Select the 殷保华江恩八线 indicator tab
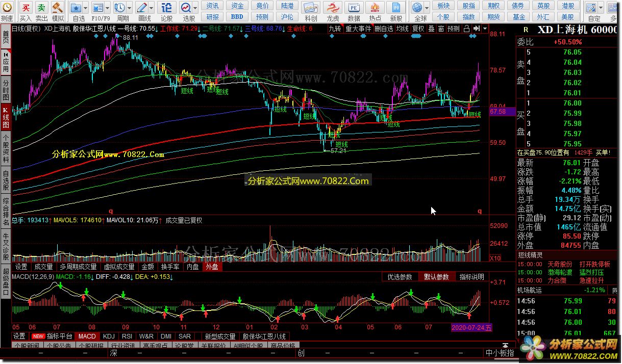This screenshot has width=622, height=364. pyautogui.click(x=264, y=336)
